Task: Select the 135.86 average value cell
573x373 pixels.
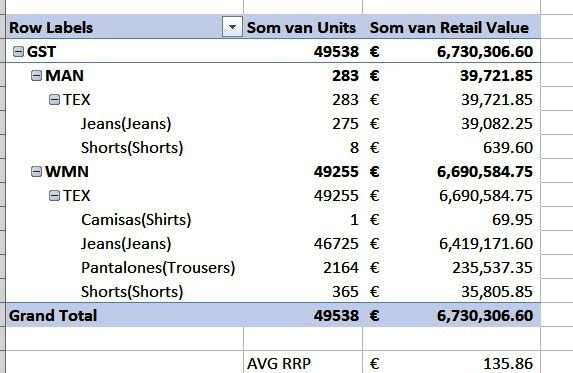Action: pos(451,362)
